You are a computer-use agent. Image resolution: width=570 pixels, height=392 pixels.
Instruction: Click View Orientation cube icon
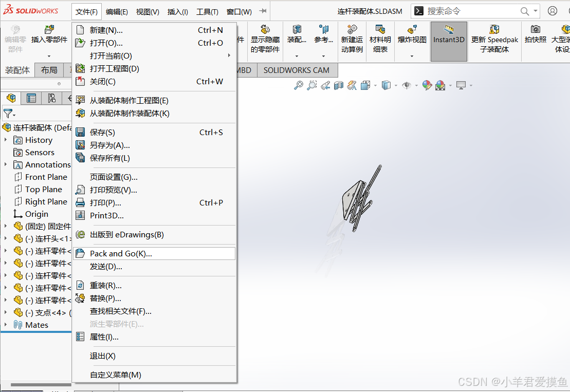click(x=365, y=85)
